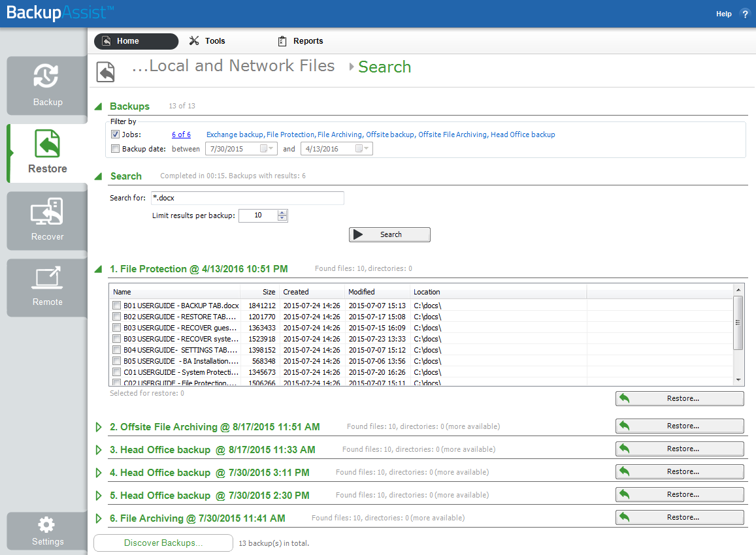Screen dimensions: 756x555
Task: Click the 13 backup(s) in total text
Action: point(274,543)
